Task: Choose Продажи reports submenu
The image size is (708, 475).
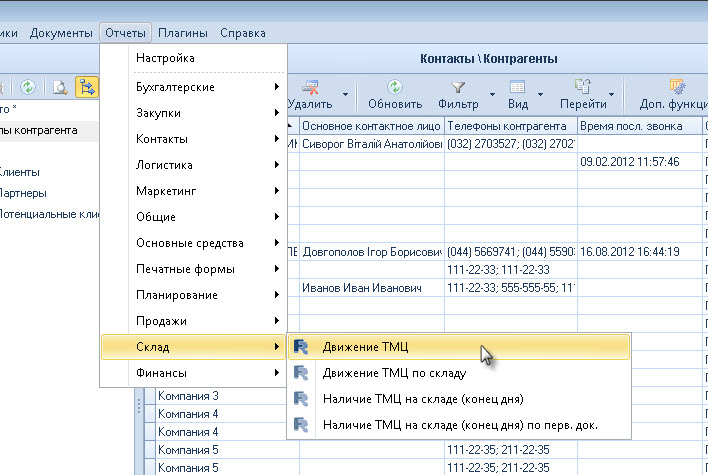Action: coord(193,321)
